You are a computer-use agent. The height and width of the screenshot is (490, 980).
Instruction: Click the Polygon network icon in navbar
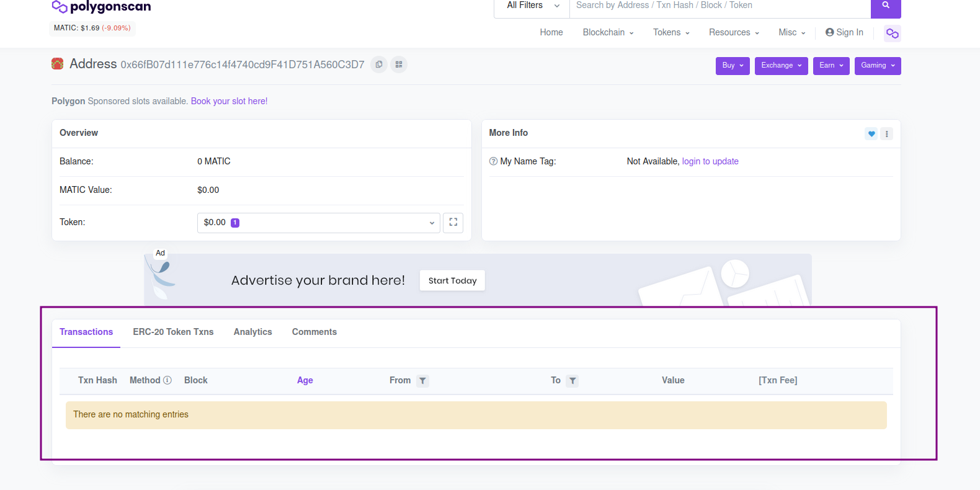892,33
